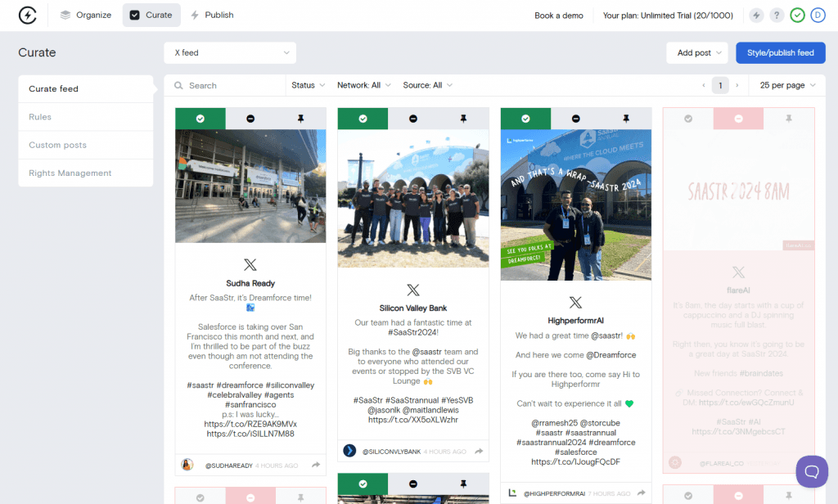Click the Book a demo link

click(558, 16)
